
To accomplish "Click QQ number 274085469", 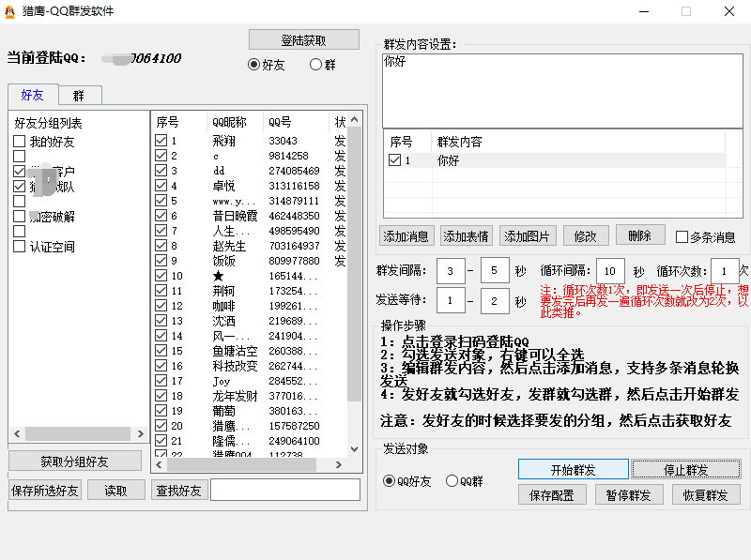I will [294, 171].
